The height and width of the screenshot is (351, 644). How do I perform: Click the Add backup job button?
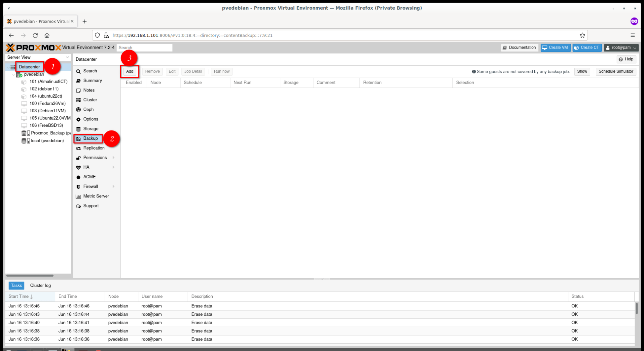tap(129, 71)
